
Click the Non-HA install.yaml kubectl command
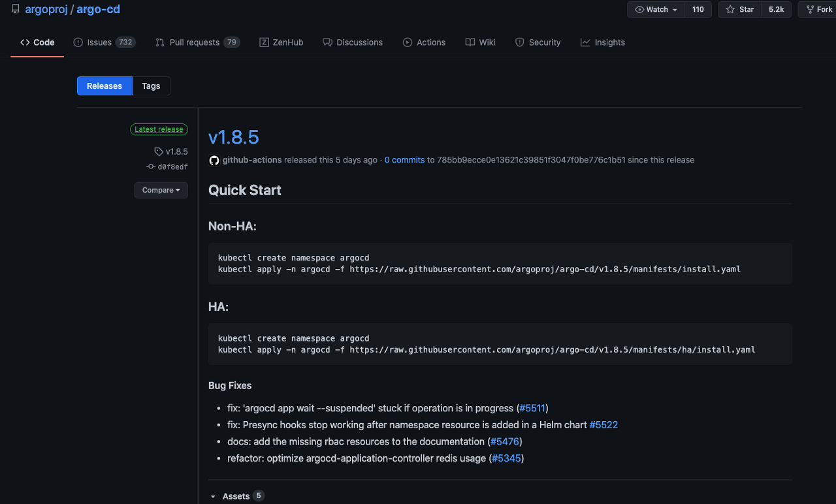(x=479, y=269)
